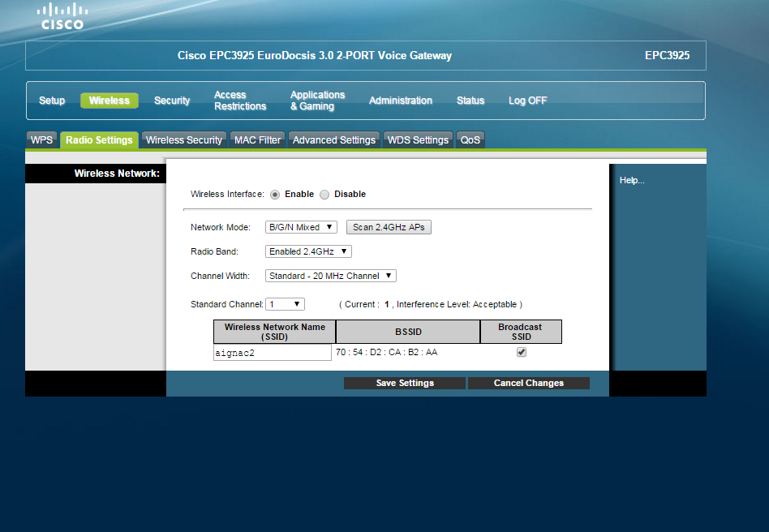Expand the Channel Width dropdown

[x=330, y=276]
